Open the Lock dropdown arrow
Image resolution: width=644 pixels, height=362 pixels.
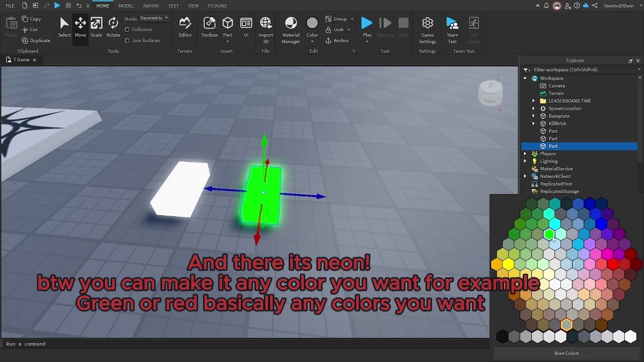349,30
